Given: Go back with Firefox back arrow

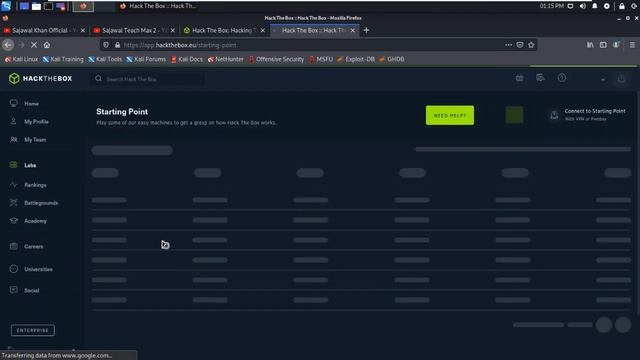Looking at the screenshot, I should 8,45.
